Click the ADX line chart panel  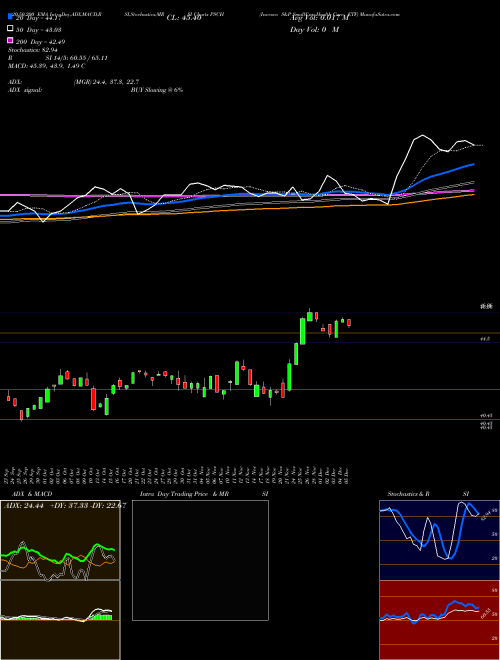(60, 540)
